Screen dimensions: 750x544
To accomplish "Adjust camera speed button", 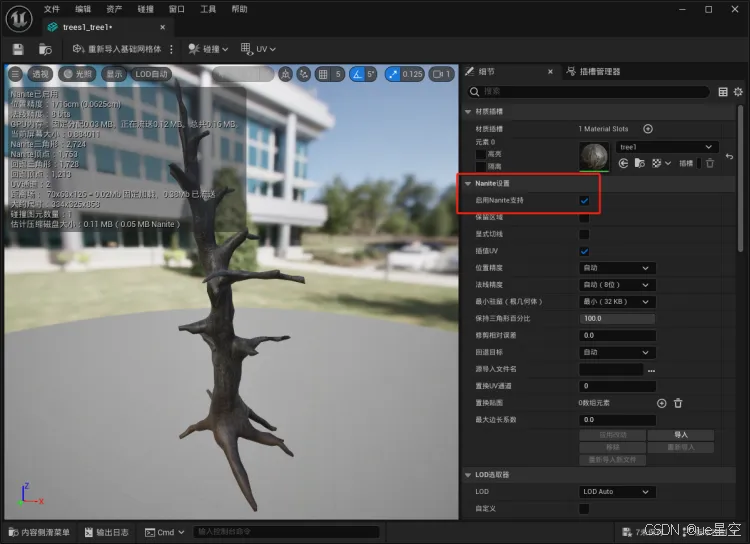I will coord(441,74).
